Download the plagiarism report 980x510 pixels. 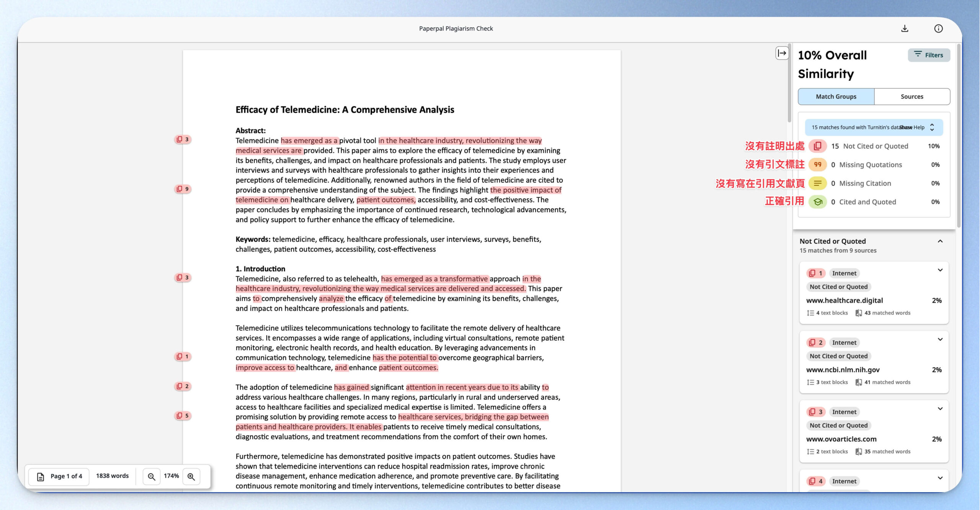coord(905,28)
